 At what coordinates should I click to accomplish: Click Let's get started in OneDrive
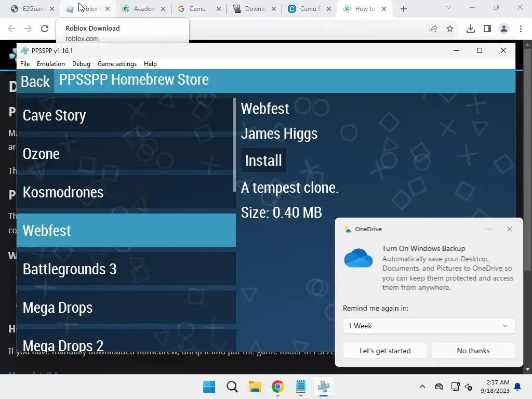(385, 351)
